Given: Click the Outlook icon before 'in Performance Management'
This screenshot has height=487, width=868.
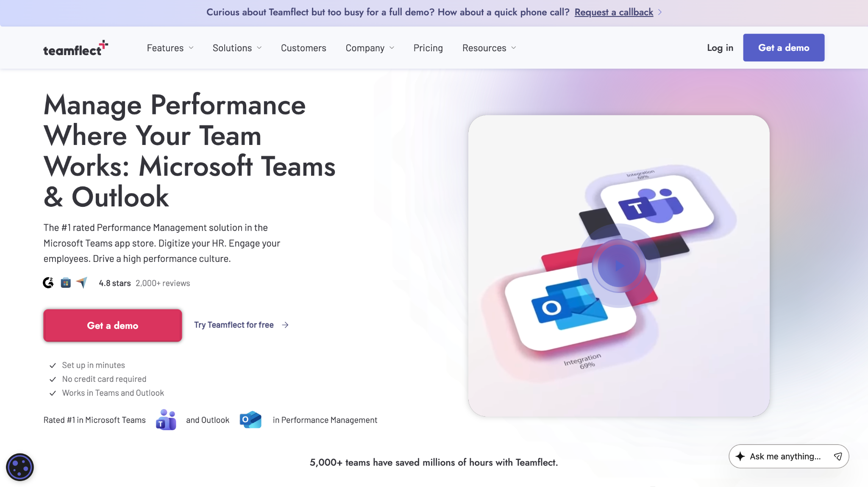Looking at the screenshot, I should click(250, 420).
